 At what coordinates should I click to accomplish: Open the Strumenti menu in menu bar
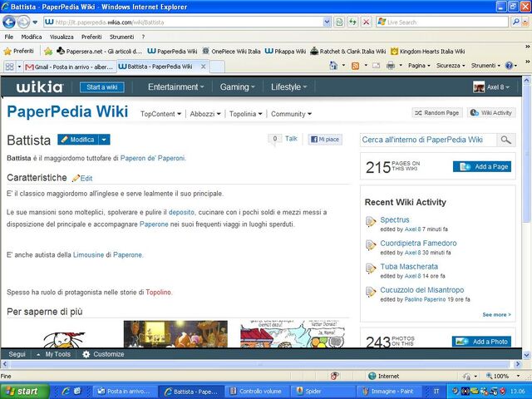coord(121,37)
